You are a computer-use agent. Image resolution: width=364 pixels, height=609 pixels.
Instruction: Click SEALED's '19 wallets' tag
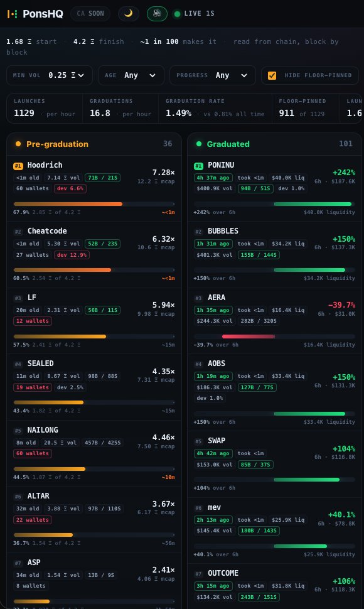(33, 387)
